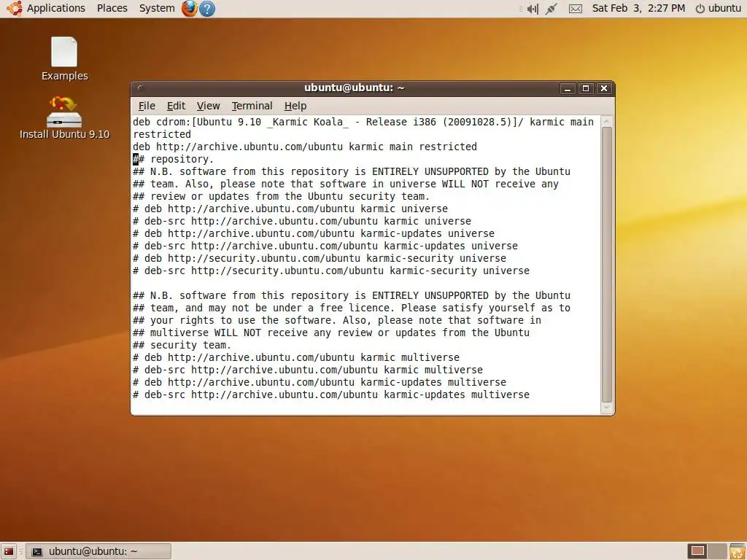Click '# deb-src http://archive.ubuntu.com/ubuntu karmic multiverse' line
This screenshot has height=560, width=747.
coord(308,370)
